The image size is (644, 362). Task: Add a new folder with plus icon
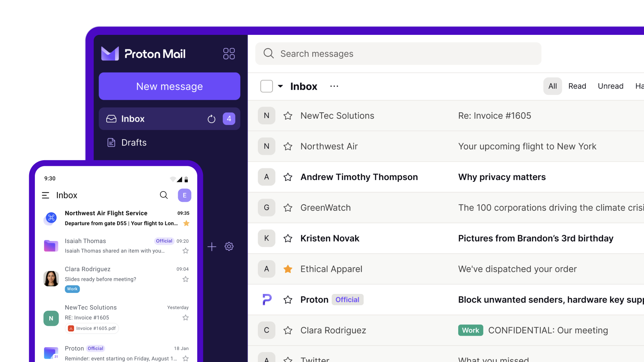[x=212, y=247]
